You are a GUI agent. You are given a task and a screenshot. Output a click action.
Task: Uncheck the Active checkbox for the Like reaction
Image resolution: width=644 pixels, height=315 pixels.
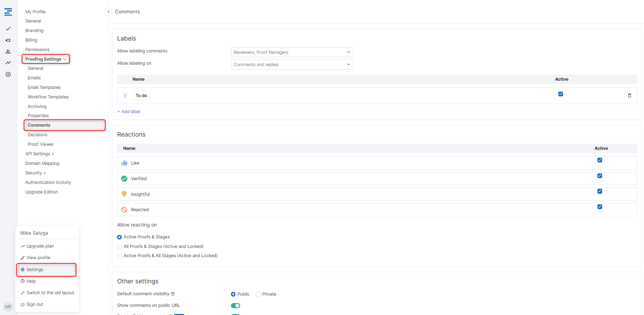tap(599, 160)
